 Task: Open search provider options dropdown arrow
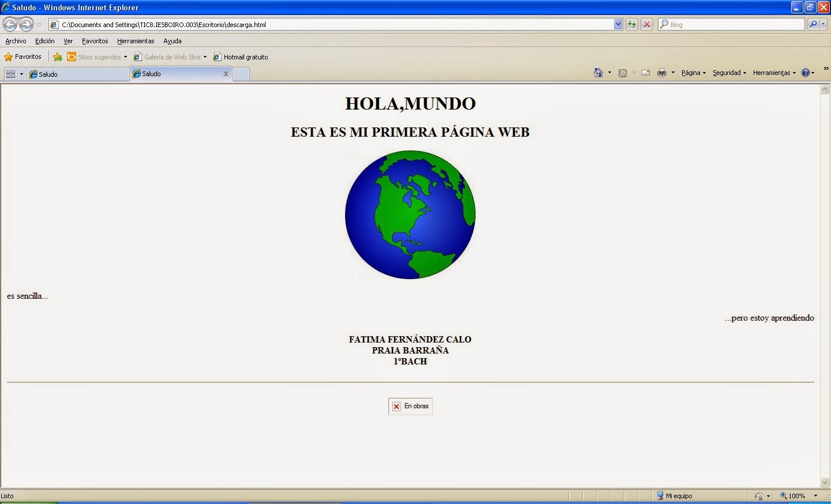click(x=823, y=25)
